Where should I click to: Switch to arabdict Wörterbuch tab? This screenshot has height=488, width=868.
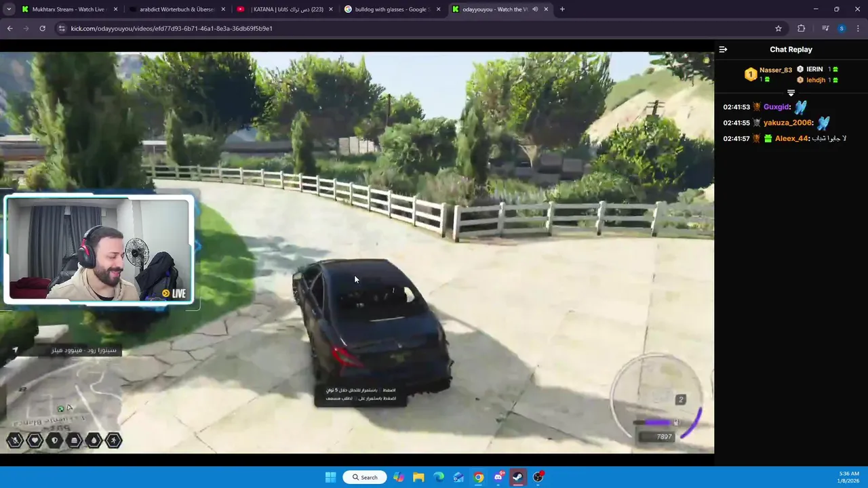point(178,9)
